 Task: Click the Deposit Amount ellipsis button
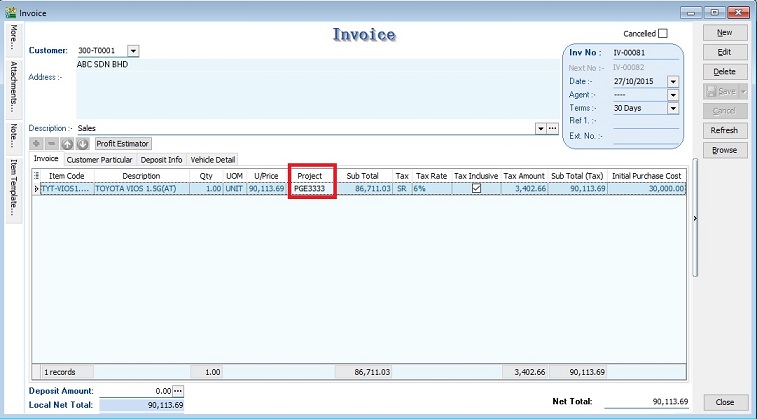[179, 390]
